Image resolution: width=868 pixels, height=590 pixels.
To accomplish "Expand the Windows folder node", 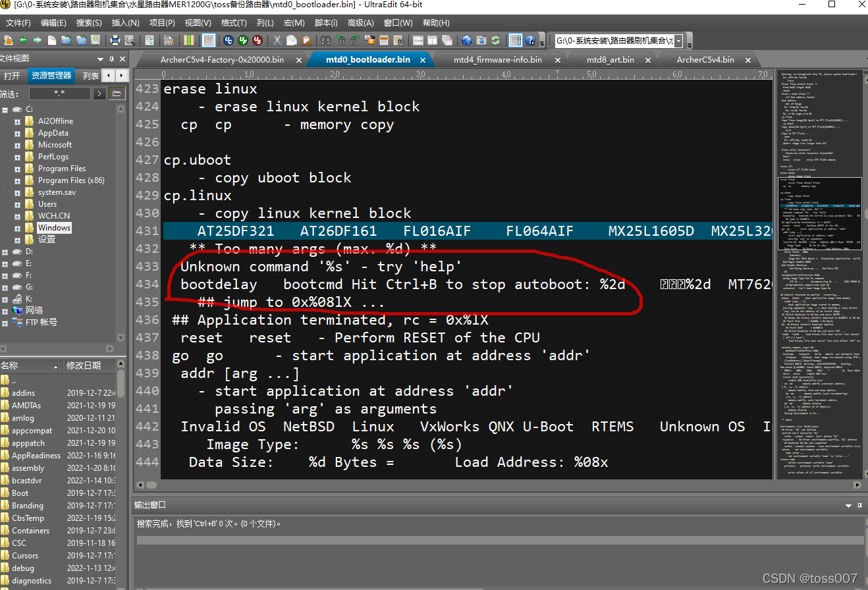I will pyautogui.click(x=18, y=228).
